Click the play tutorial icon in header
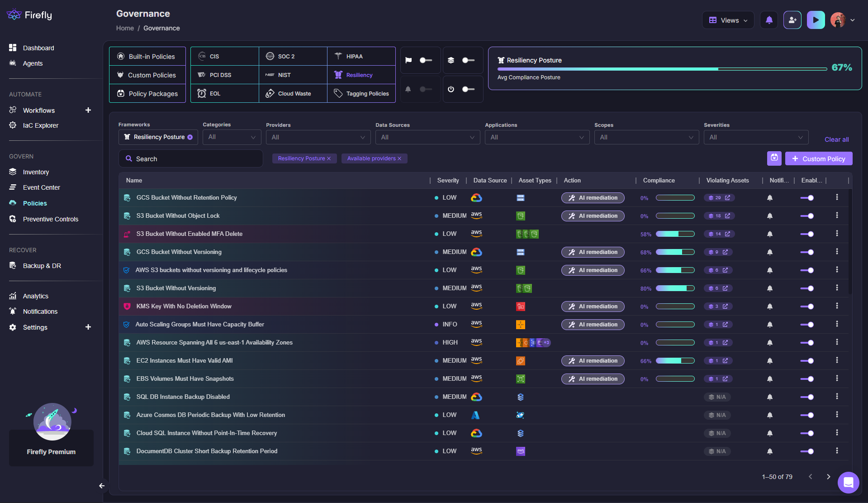This screenshot has height=503, width=868. coord(816,20)
